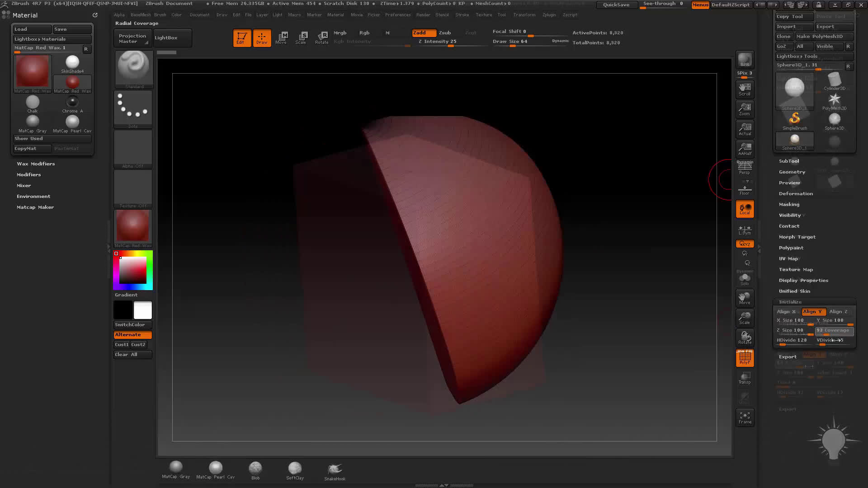This screenshot has height=488, width=868.
Task: Open the Preferences menu
Action: (x=398, y=14)
